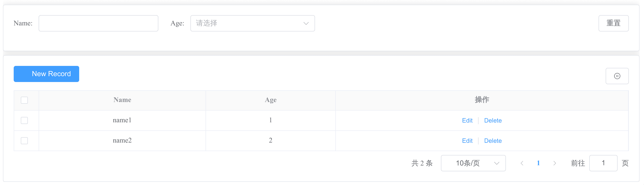Screen dimensions: 644x185
Task: Focus the Name search input field
Action: pos(98,23)
